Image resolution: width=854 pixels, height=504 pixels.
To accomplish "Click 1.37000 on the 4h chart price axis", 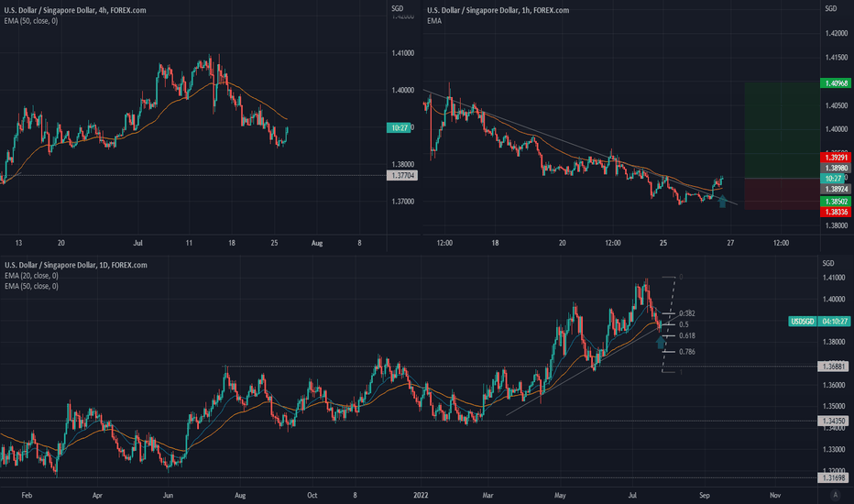I will pos(402,202).
